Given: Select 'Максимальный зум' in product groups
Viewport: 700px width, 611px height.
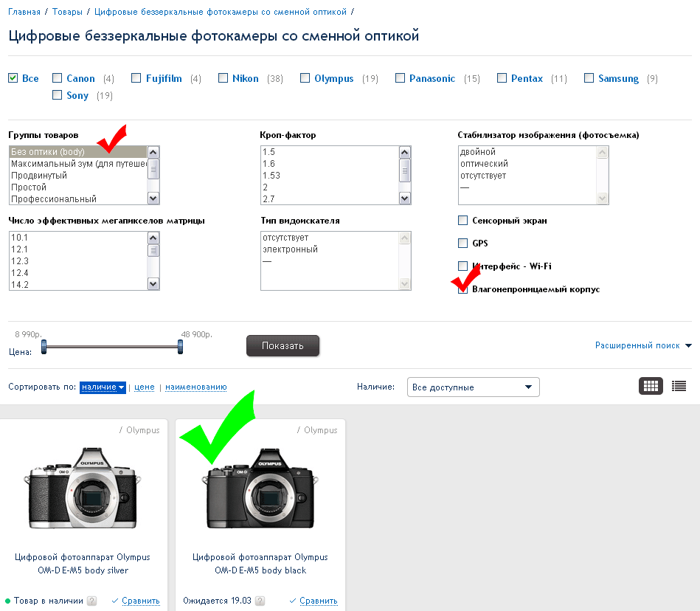Looking at the screenshot, I should tap(78, 164).
